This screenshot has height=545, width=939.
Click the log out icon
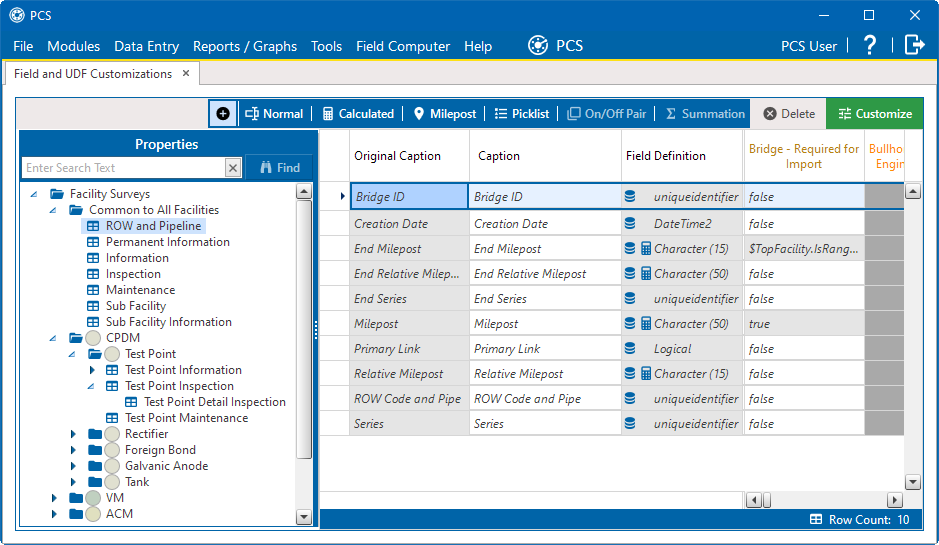coord(914,45)
